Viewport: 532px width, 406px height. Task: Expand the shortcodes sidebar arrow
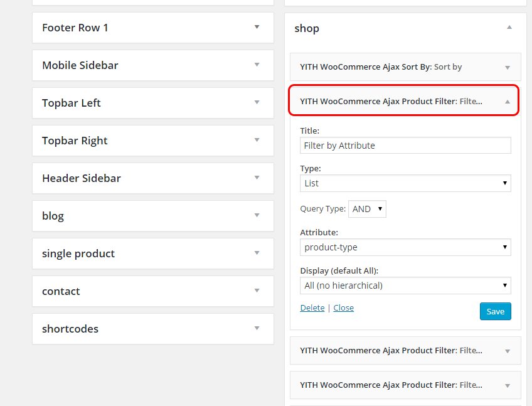tap(257, 329)
